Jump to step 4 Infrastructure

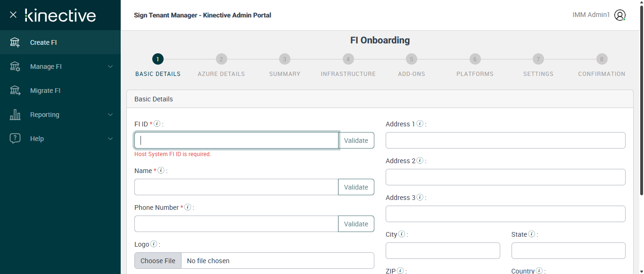click(348, 59)
